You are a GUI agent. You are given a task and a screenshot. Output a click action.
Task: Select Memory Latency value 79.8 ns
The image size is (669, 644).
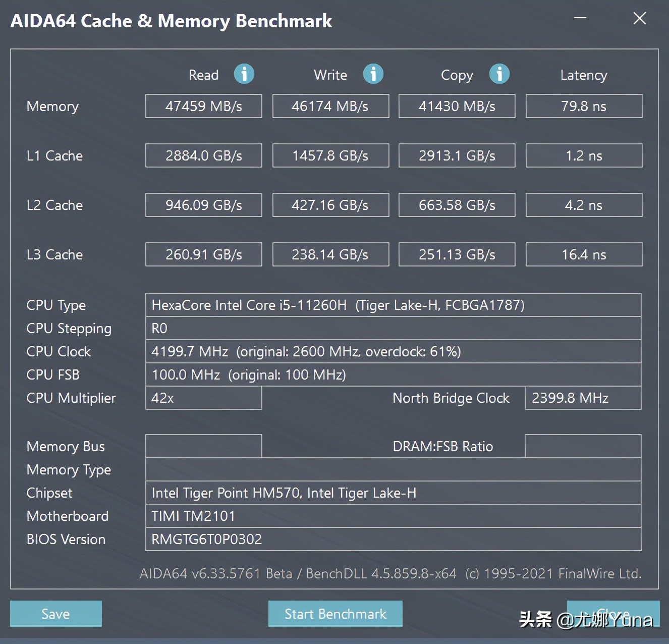click(584, 106)
